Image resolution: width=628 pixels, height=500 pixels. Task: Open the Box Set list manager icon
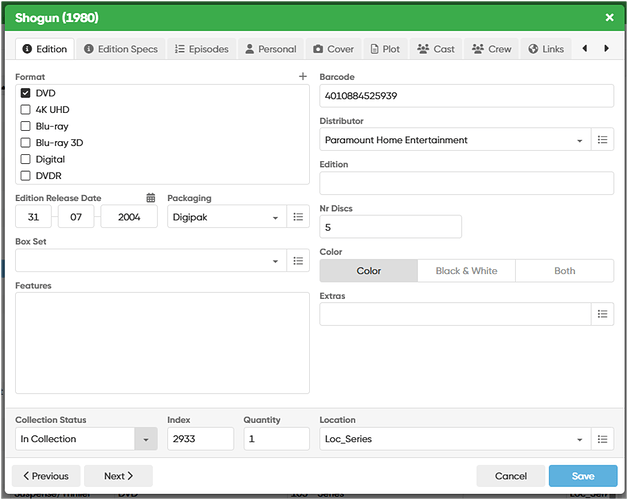point(298,261)
